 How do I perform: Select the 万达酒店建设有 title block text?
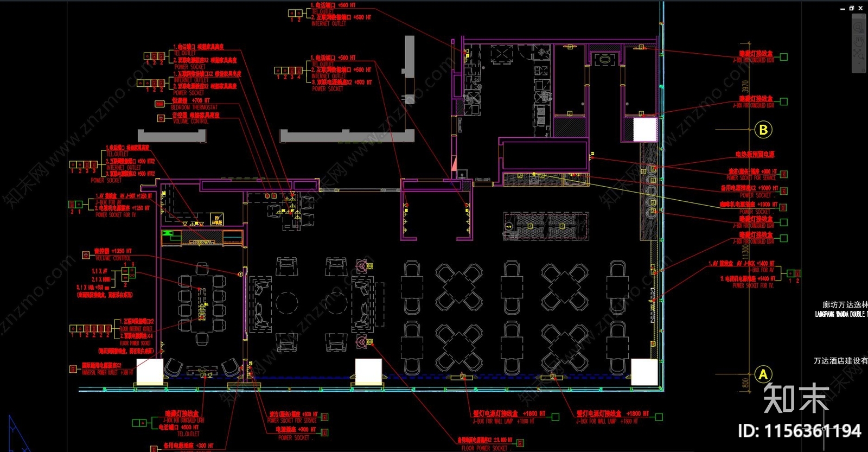(x=841, y=360)
